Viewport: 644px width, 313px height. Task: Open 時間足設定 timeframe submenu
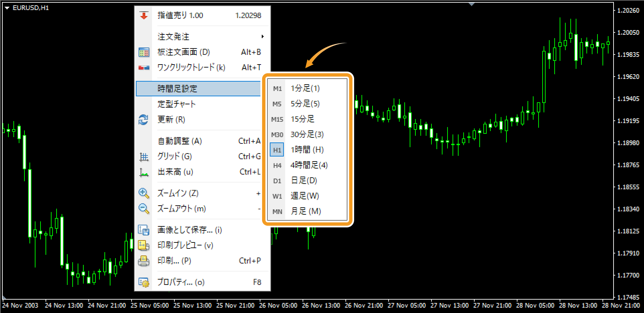click(x=198, y=89)
